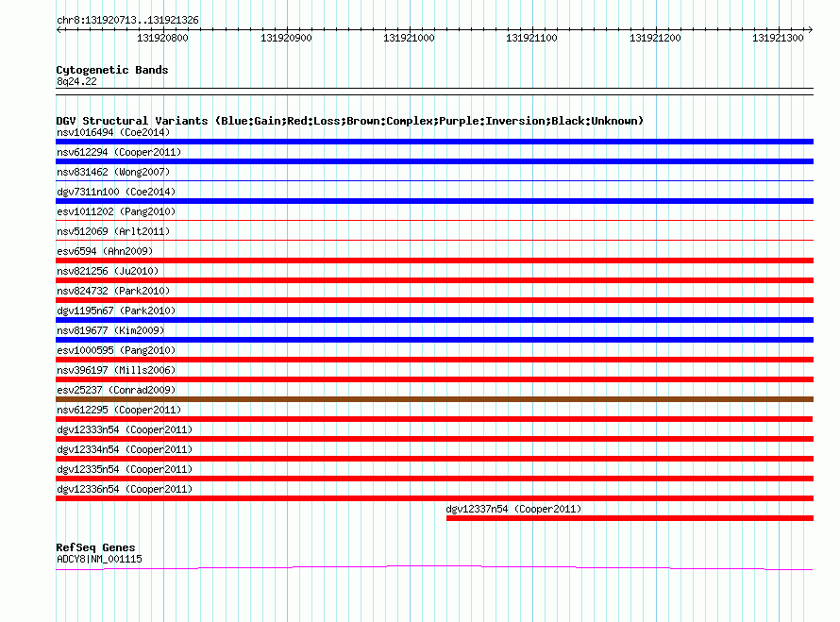Open the esv1000595 (Pang2010) label
The image size is (840, 622).
point(116,350)
